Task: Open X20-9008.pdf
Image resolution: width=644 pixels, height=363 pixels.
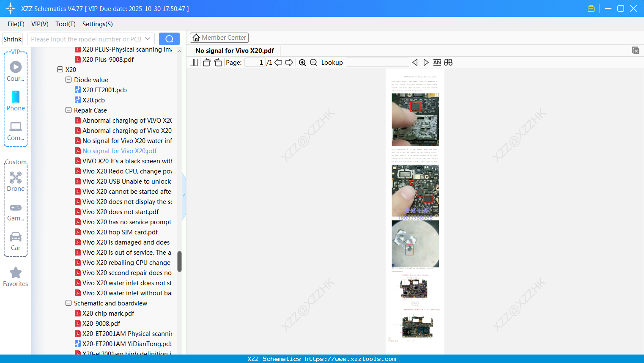Action: pos(101,323)
